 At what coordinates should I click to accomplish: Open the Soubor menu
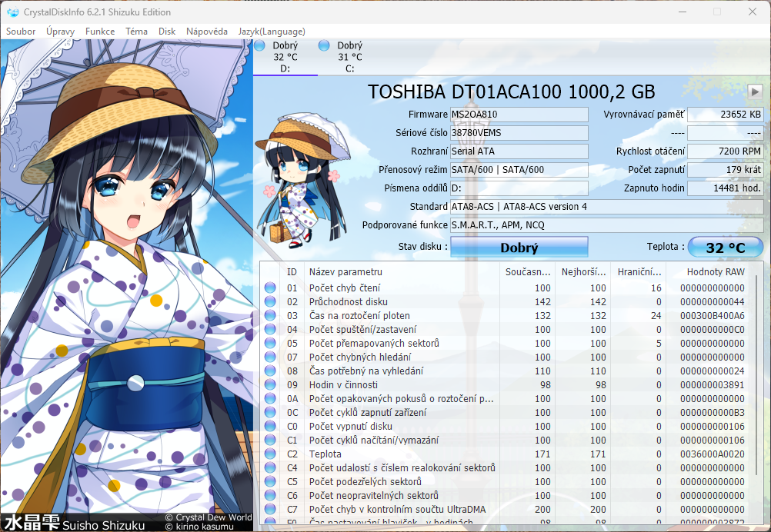pos(21,32)
